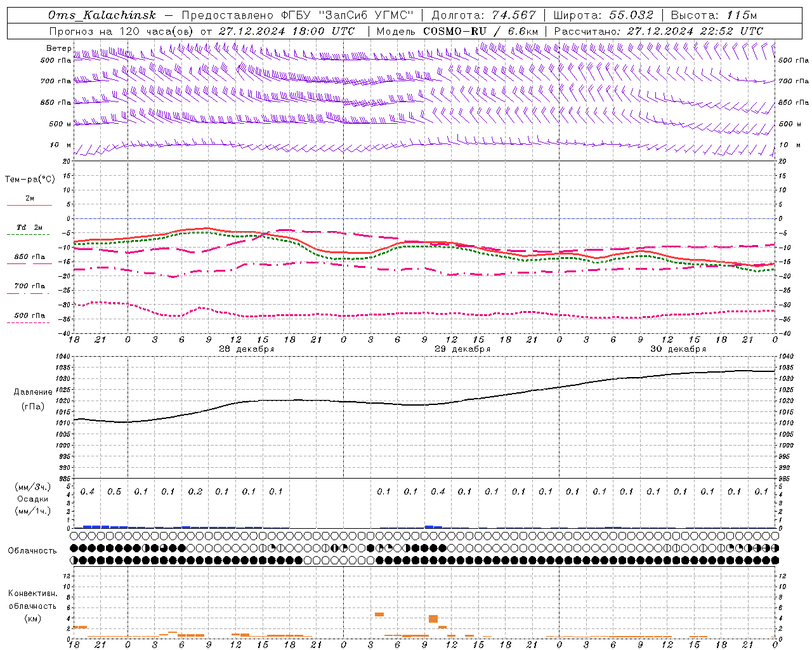Click the (мм/1ч.) unit label
The width and height of the screenshot is (812, 650).
point(33,511)
